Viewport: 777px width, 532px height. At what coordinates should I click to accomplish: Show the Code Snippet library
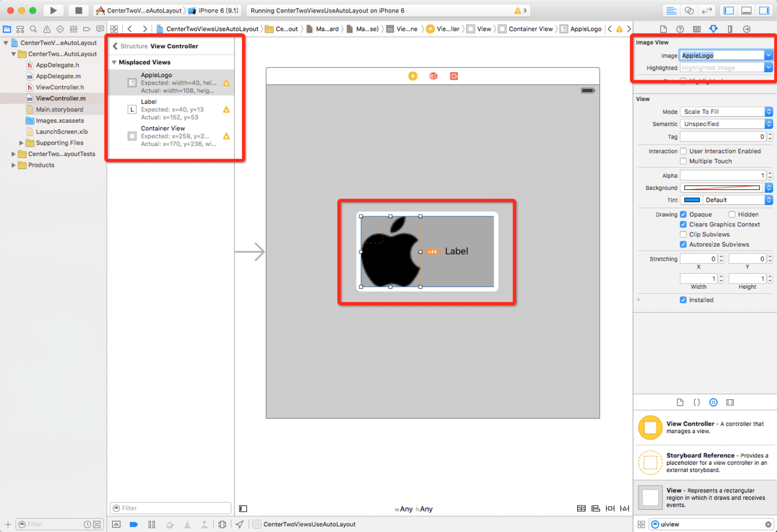(x=697, y=402)
